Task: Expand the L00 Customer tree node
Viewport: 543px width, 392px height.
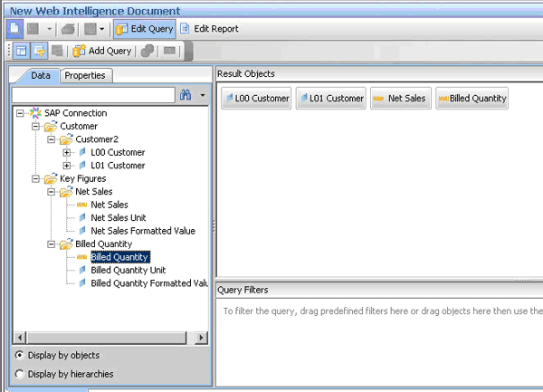Action: coord(67,153)
